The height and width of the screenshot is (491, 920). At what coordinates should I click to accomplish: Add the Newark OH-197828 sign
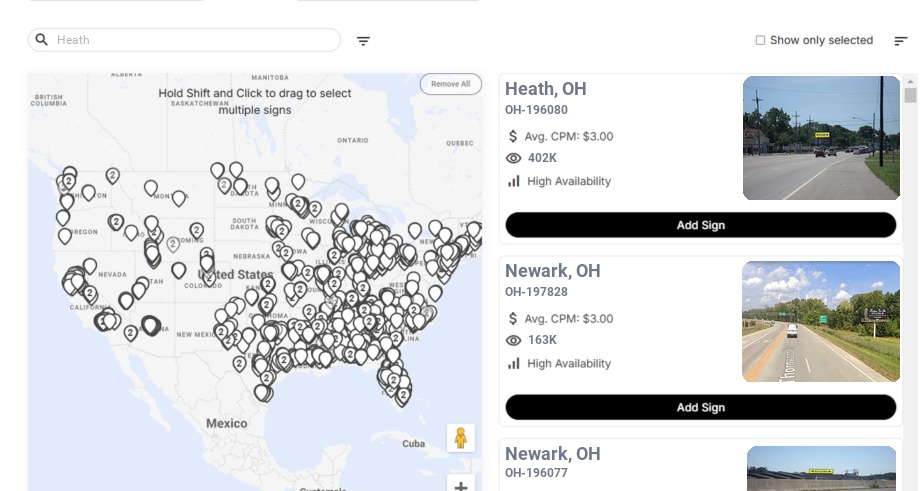[700, 407]
